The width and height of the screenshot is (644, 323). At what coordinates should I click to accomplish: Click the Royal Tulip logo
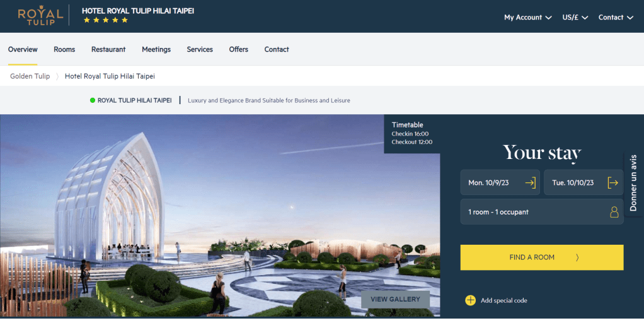click(40, 16)
